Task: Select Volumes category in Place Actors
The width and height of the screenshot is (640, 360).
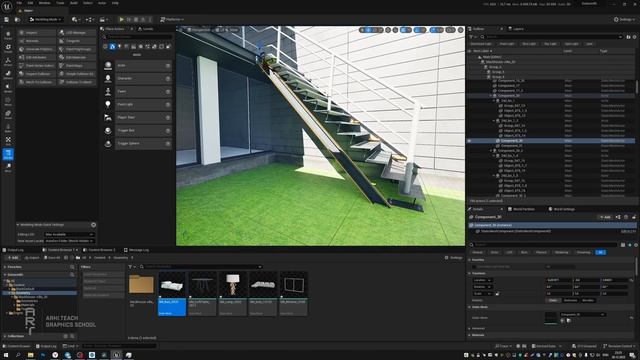Action: click(x=161, y=47)
